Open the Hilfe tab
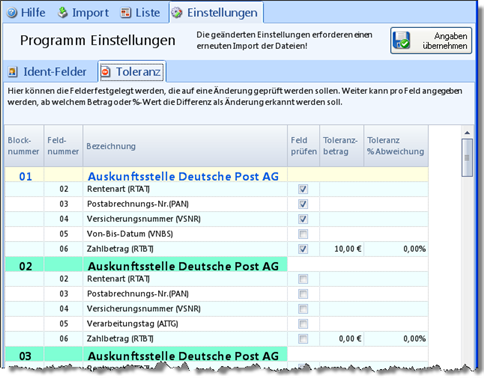484x378 pixels. pyautogui.click(x=26, y=13)
